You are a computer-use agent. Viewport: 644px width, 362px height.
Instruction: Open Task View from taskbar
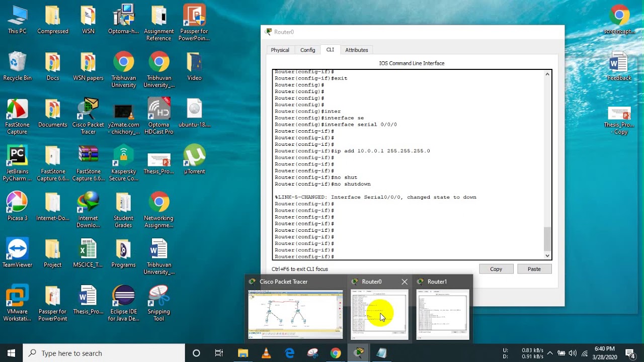click(x=219, y=353)
